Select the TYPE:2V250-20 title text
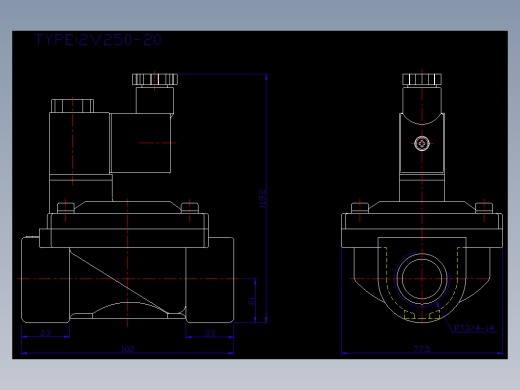Image resolution: width=520 pixels, height=390 pixels. (98, 40)
